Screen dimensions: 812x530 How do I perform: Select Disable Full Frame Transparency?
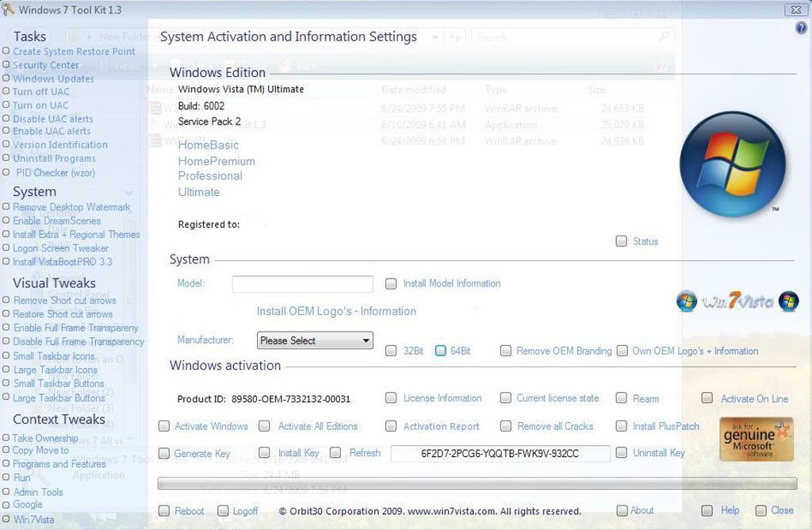pos(6,341)
